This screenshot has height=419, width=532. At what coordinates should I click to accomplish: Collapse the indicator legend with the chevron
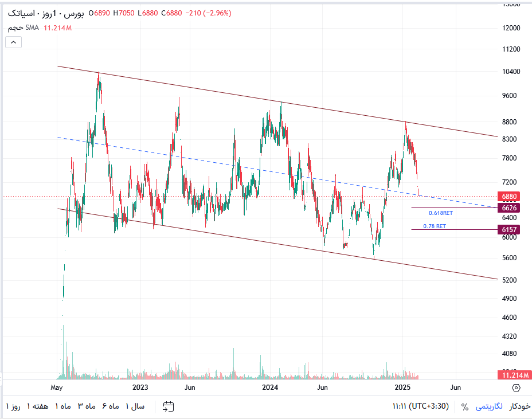(x=14, y=42)
